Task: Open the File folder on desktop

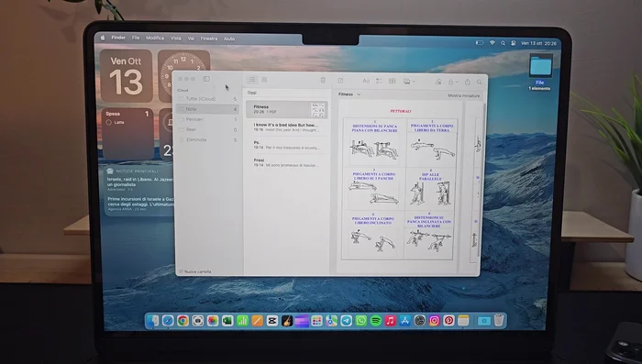Action: [x=540, y=66]
